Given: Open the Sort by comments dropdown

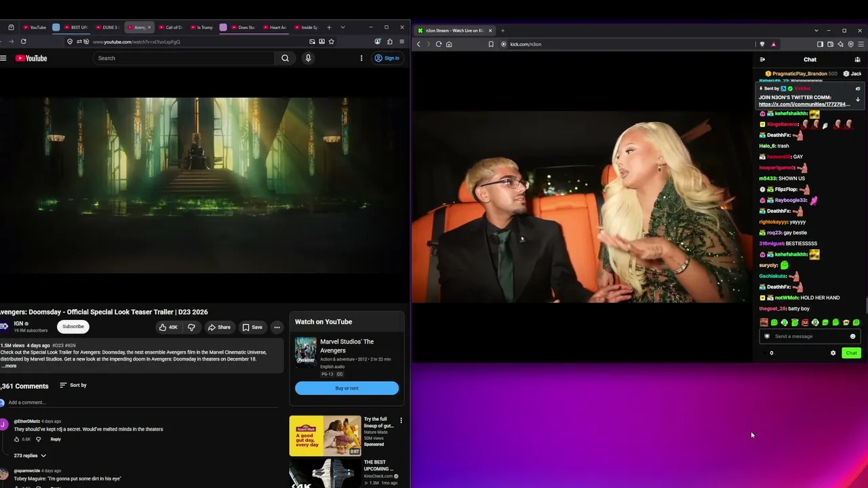Looking at the screenshot, I should (73, 385).
